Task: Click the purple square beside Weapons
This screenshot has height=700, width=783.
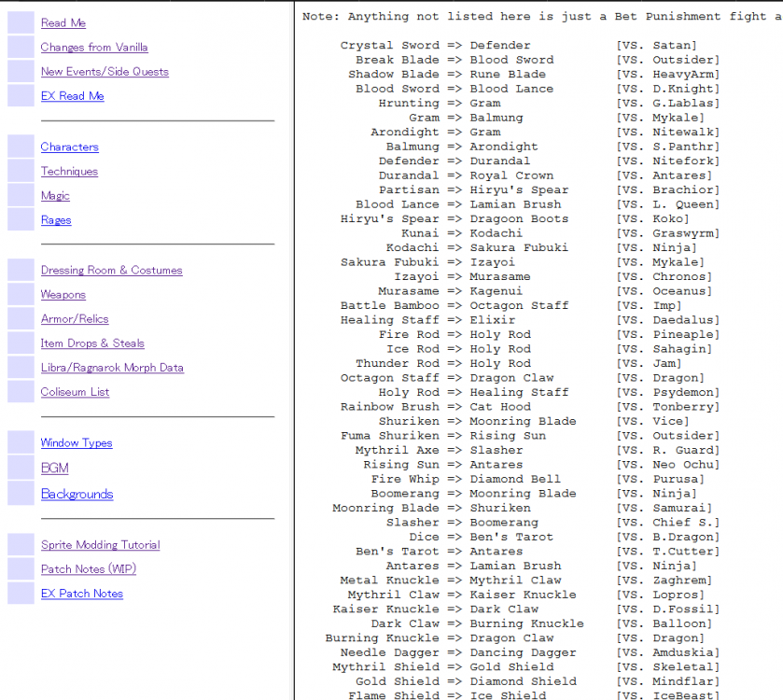Action: click(x=21, y=295)
